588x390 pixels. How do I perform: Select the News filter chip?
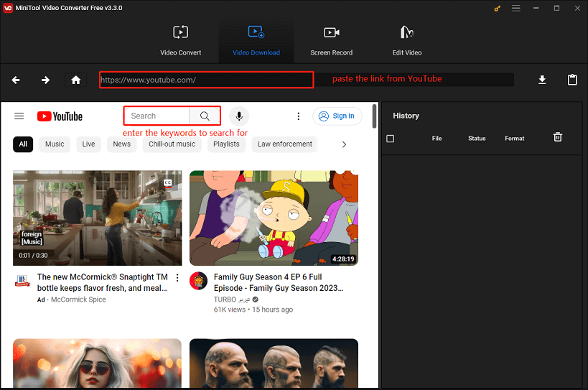pos(122,144)
